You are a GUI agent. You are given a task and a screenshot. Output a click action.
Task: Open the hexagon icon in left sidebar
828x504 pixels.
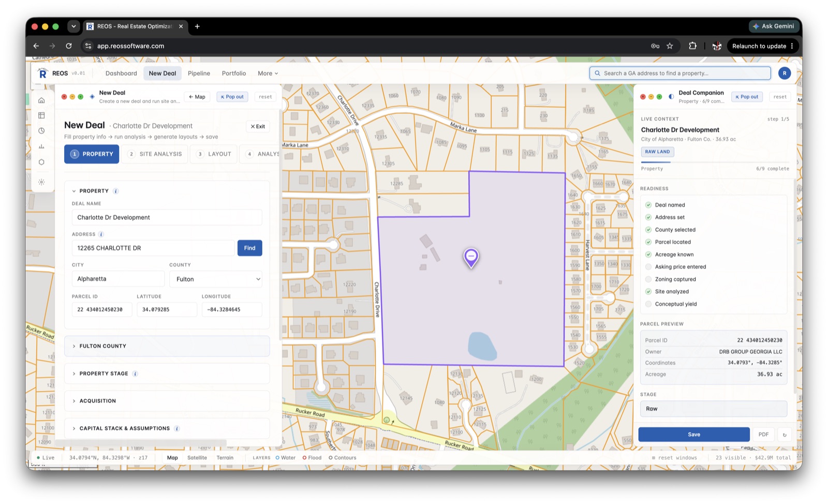tap(41, 162)
